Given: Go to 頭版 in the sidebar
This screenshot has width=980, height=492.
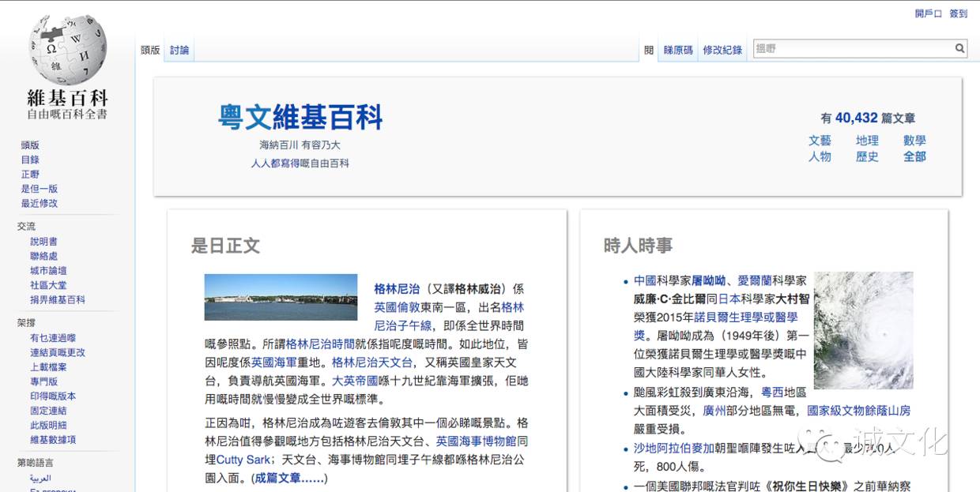Looking at the screenshot, I should 30,145.
